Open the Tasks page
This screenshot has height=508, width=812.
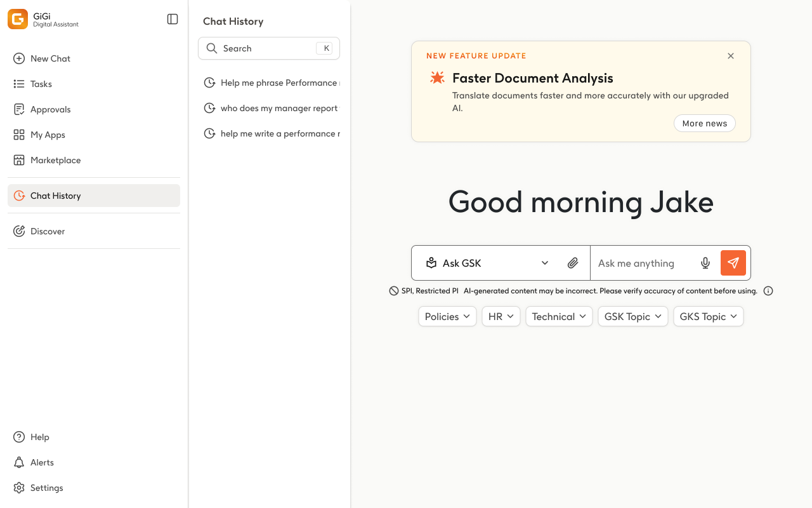(x=94, y=84)
